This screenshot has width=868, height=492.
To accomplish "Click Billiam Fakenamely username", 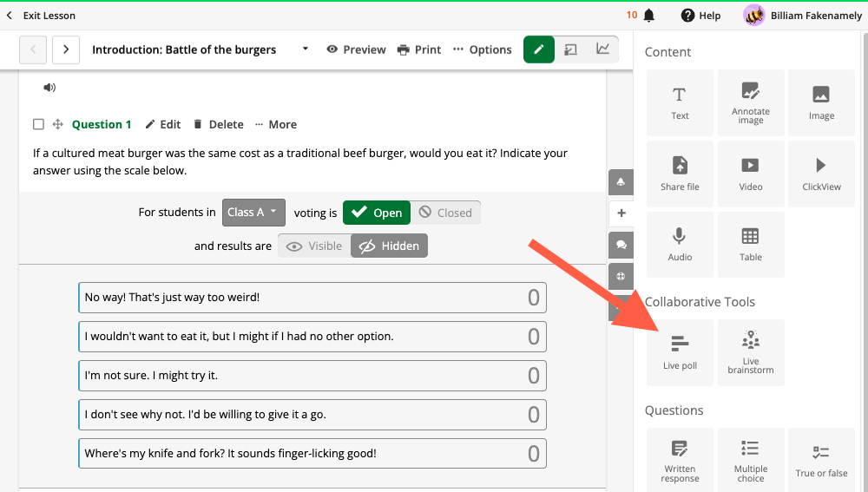I will 816,16.
